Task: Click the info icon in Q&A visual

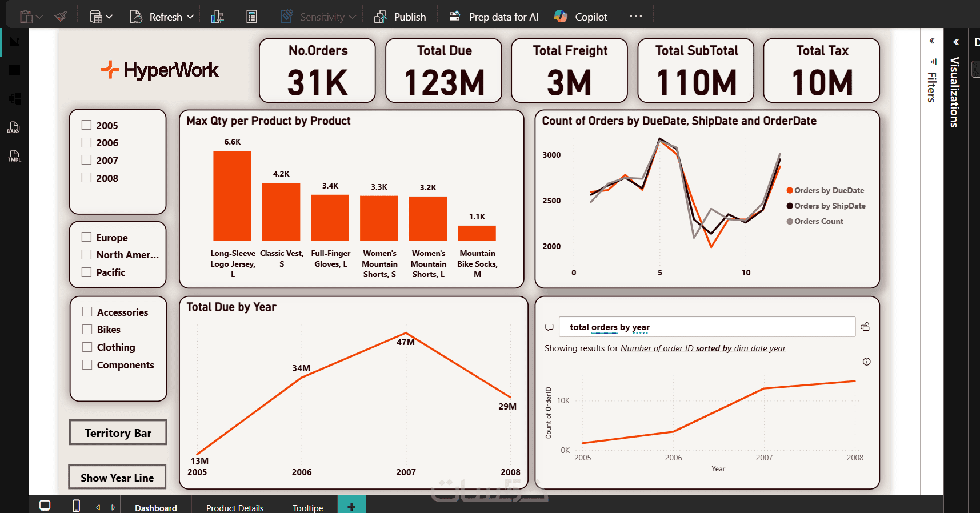Action: pyautogui.click(x=867, y=362)
